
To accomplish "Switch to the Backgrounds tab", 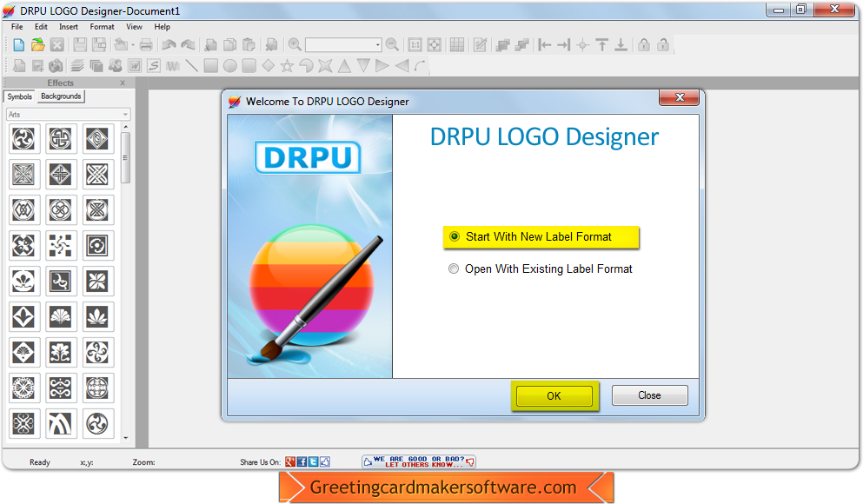I will click(61, 96).
